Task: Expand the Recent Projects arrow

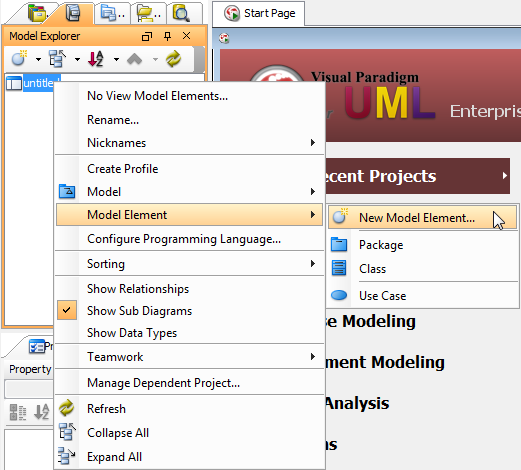Action: (x=505, y=176)
